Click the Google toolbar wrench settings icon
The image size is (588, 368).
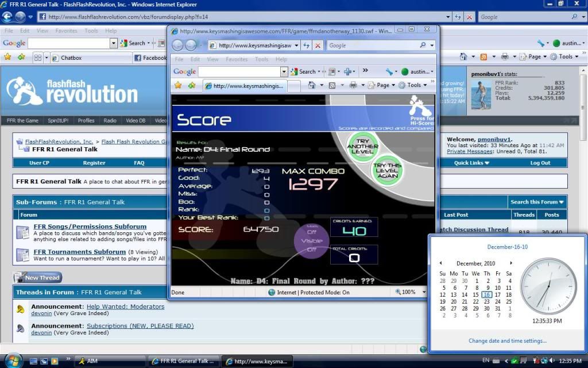pos(540,43)
